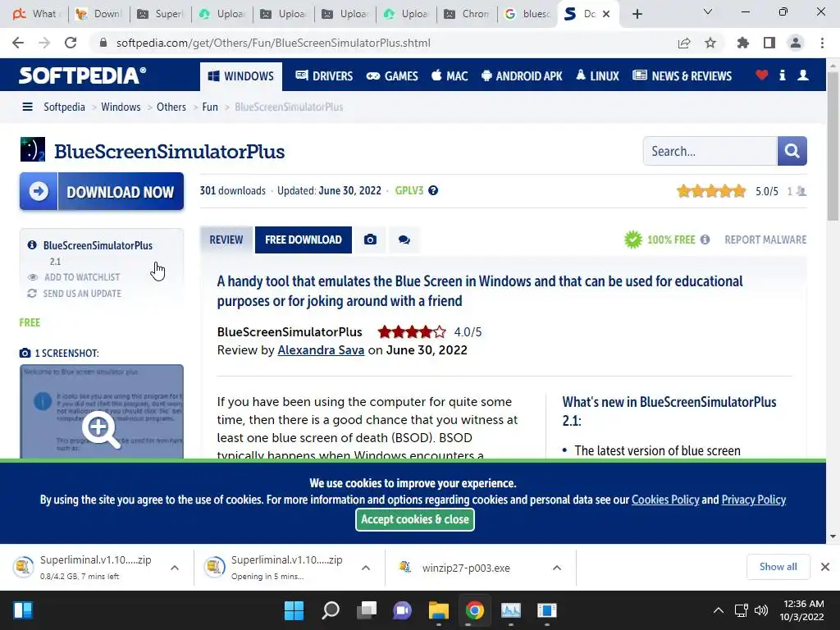840x630 pixels.
Task: Click the red heart icon in header
Action: (x=761, y=75)
